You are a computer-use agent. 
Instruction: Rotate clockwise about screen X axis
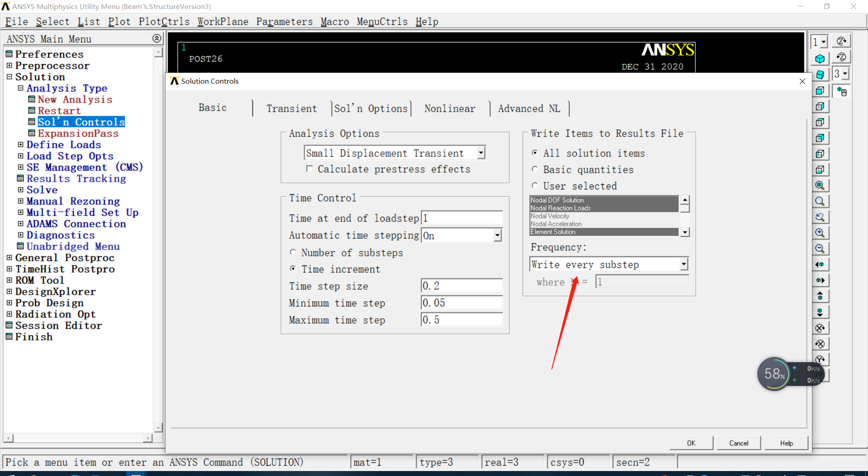[x=820, y=328]
